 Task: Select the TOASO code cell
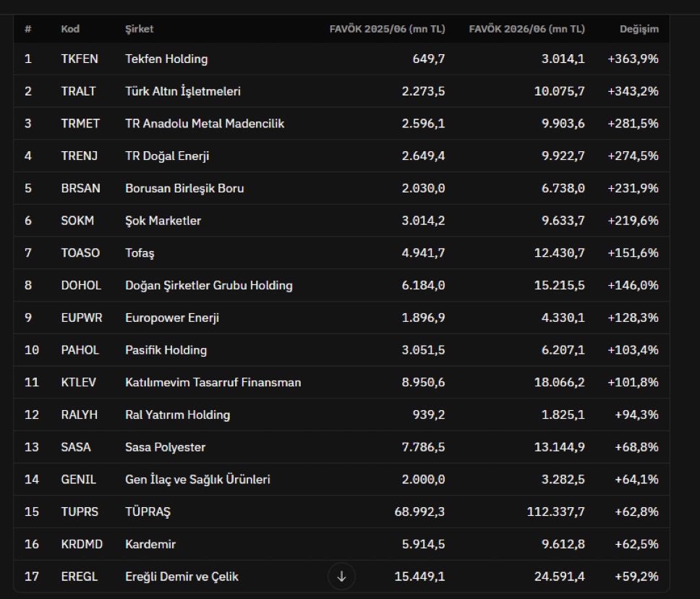[x=80, y=252]
